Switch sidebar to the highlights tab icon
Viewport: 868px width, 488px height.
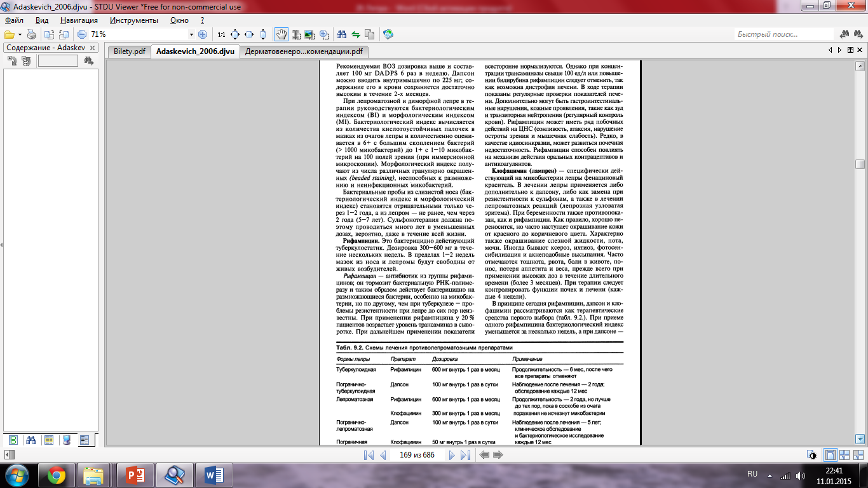coord(48,440)
